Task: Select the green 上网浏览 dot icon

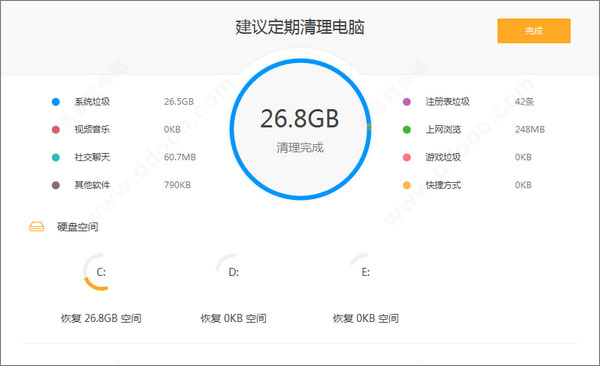Action: (407, 129)
